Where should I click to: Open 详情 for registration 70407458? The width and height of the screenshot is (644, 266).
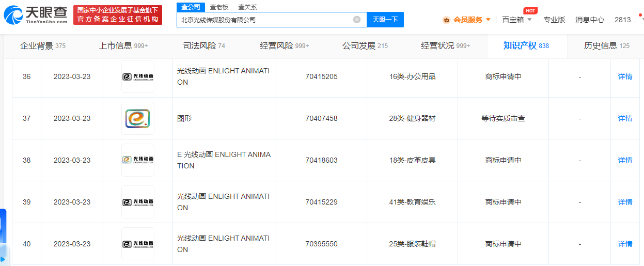tap(625, 118)
